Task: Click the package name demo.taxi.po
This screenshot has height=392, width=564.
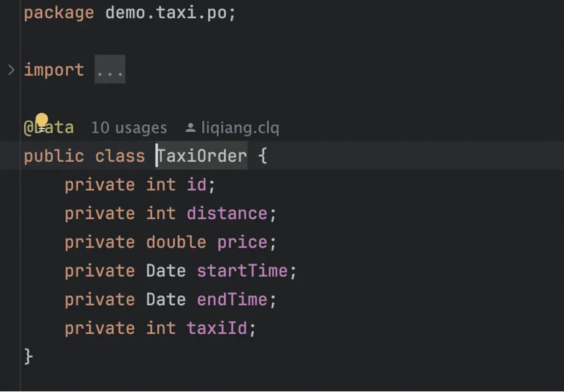Action: click(166, 13)
